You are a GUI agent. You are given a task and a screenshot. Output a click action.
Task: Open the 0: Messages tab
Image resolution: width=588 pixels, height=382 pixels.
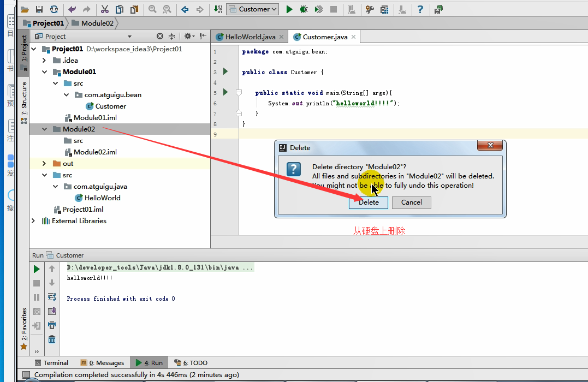point(102,363)
